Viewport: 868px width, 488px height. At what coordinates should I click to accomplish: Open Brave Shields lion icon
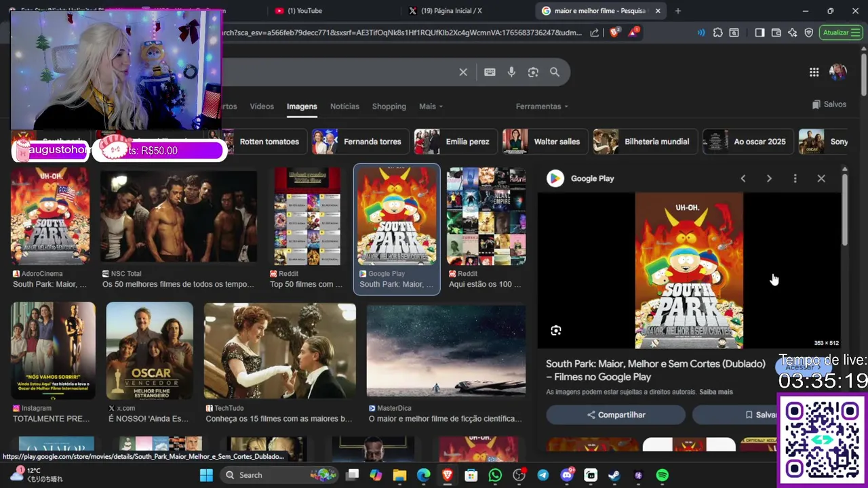614,33
